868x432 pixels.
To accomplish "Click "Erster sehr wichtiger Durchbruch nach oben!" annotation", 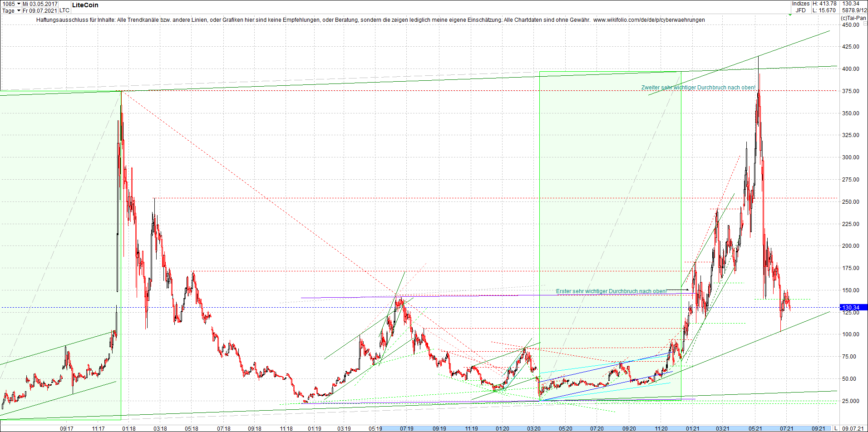I will pos(612,291).
